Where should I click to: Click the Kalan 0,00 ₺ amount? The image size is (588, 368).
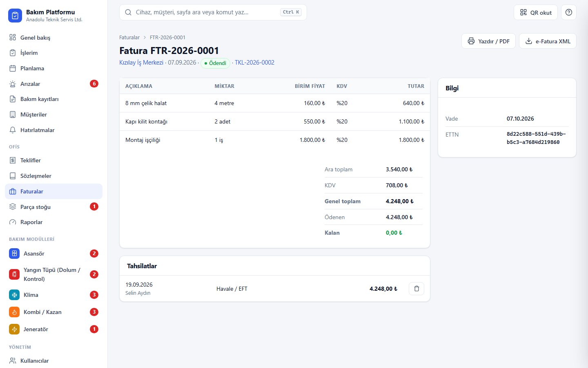coord(394,233)
